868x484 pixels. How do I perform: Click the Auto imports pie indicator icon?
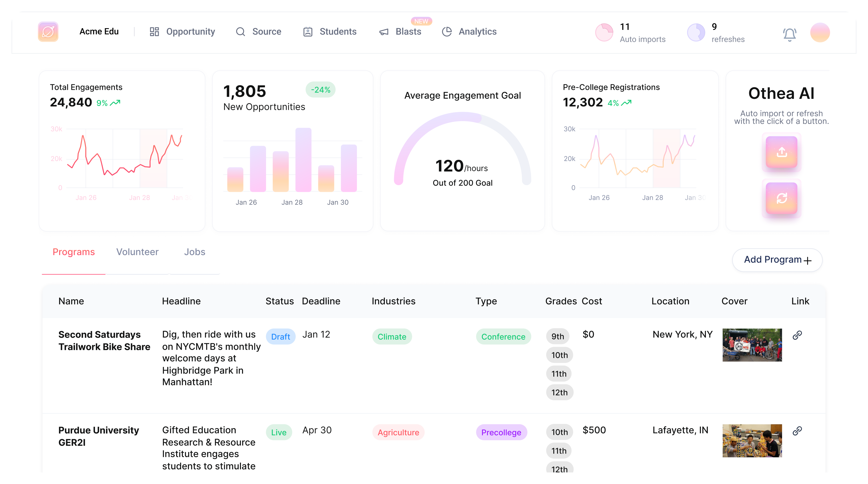point(604,32)
